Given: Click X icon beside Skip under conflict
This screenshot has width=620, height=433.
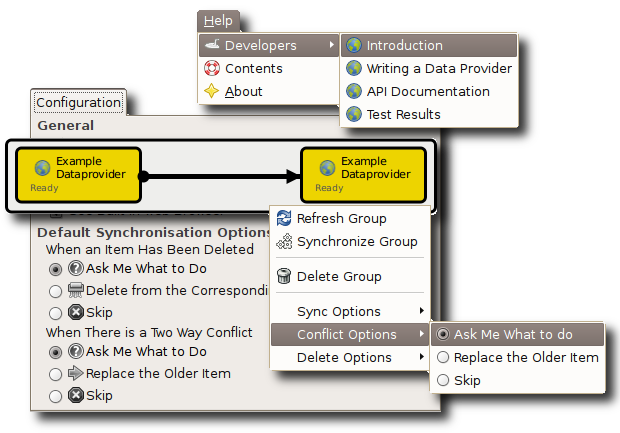Looking at the screenshot, I should 76,395.
